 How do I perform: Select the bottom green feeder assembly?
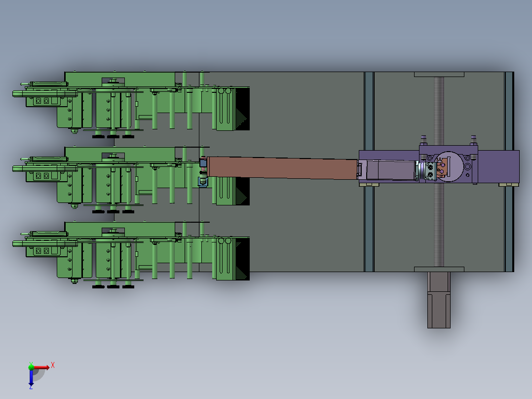(x=131, y=254)
